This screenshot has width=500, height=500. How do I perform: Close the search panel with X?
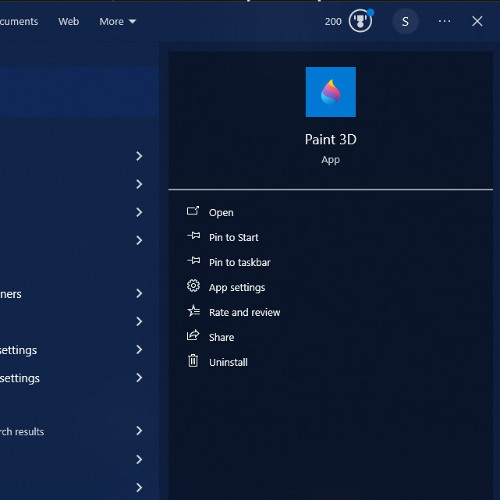pos(477,21)
